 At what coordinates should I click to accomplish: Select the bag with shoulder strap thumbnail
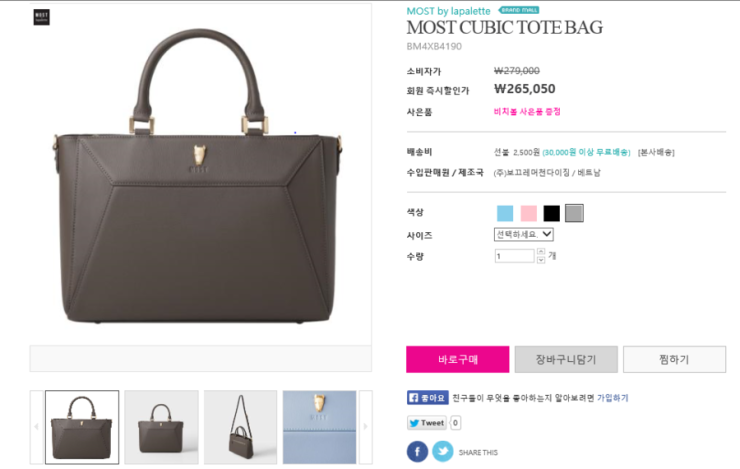240,427
